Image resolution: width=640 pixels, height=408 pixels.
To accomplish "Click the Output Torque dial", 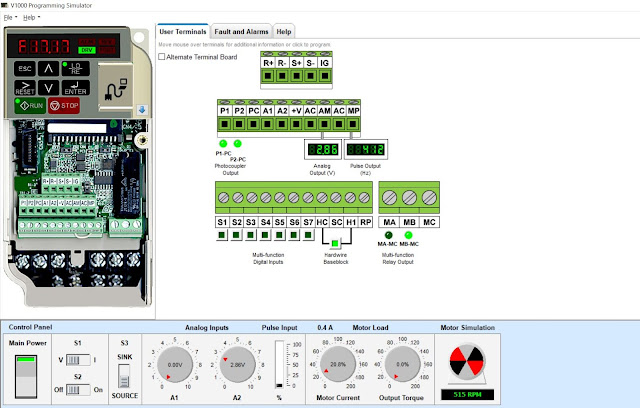I will (402, 364).
